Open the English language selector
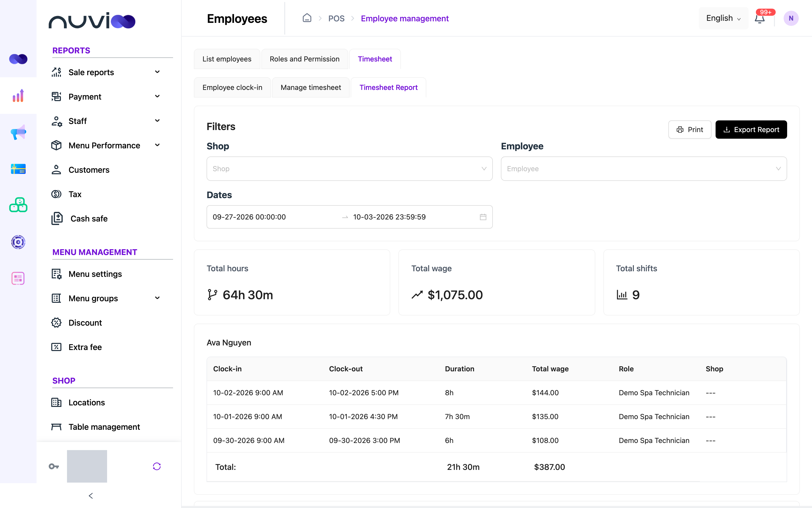Screen dimensions: 812x508 [x=723, y=18]
